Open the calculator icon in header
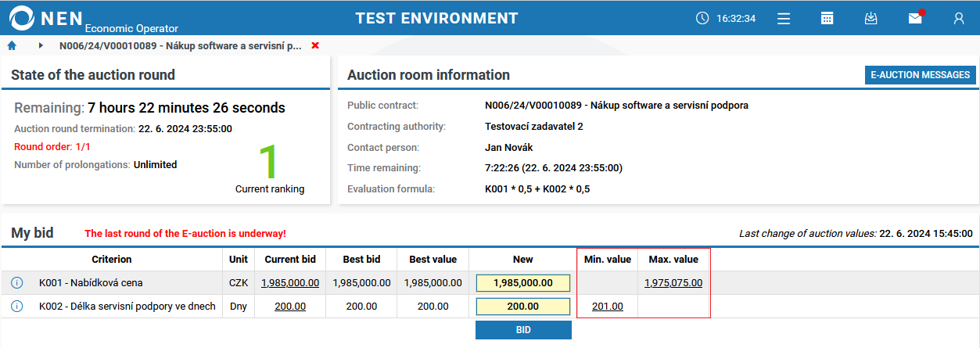 click(827, 18)
